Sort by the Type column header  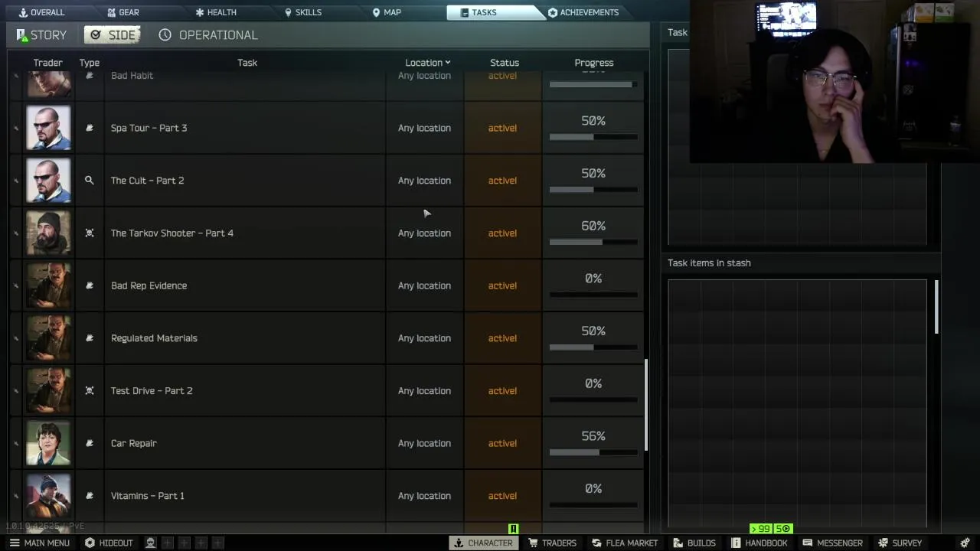click(89, 63)
